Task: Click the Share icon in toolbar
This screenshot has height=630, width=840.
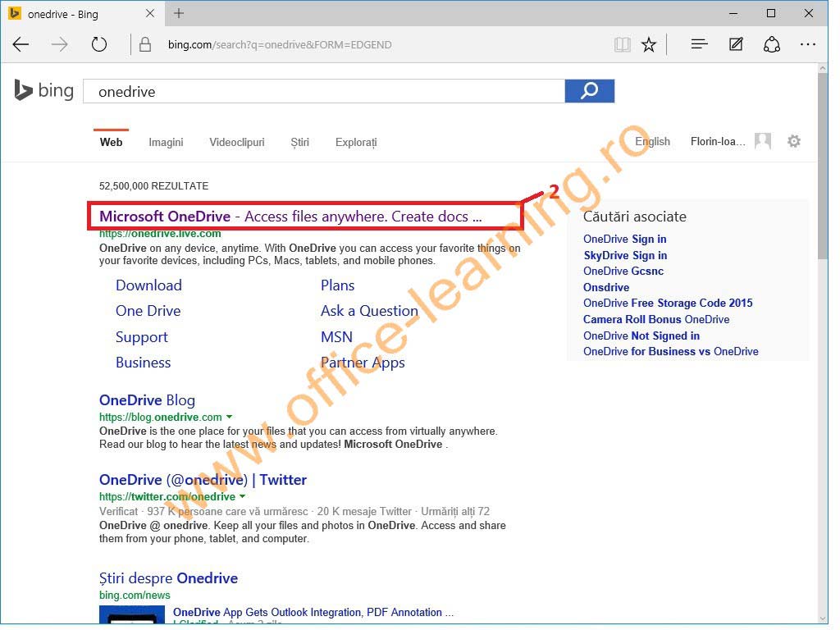Action: [771, 44]
